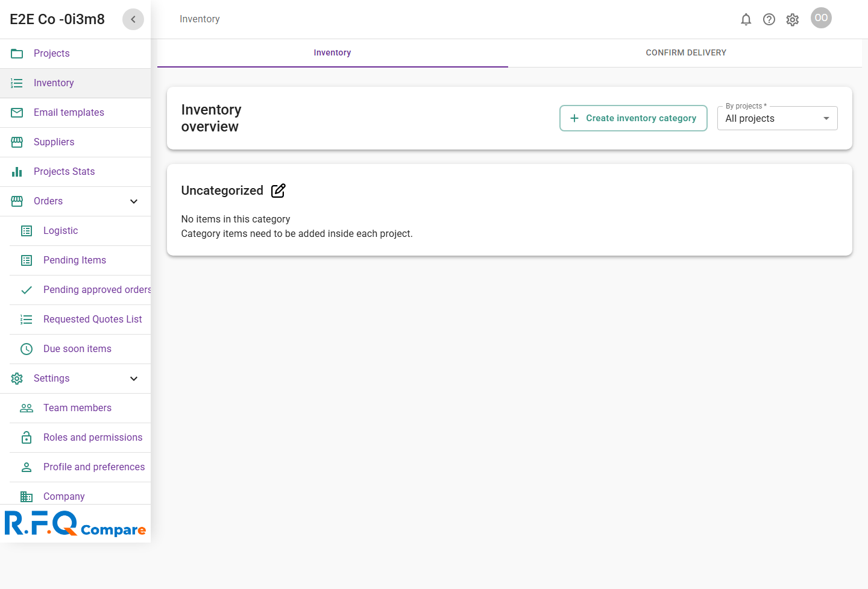
Task: Open Pending approved orders link
Action: click(80, 290)
